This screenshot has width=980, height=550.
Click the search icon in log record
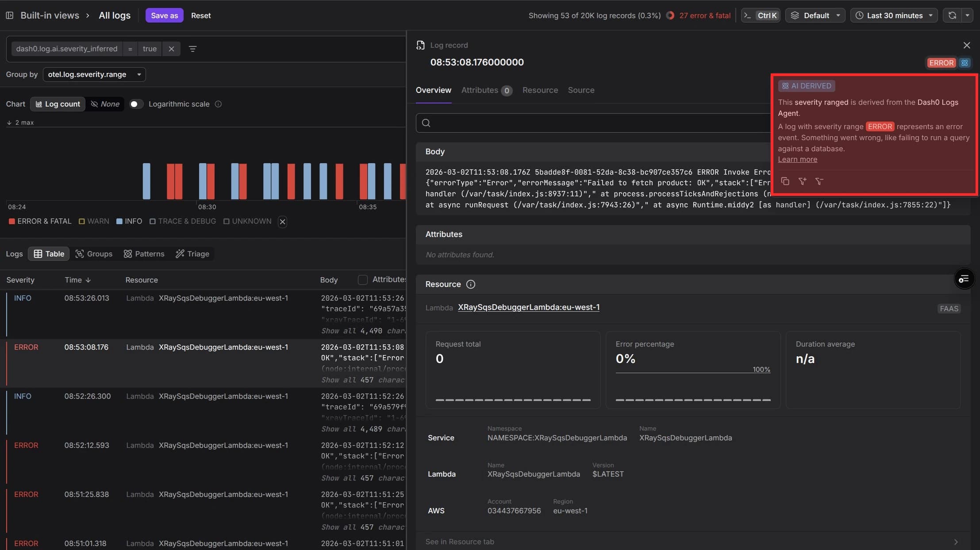426,123
